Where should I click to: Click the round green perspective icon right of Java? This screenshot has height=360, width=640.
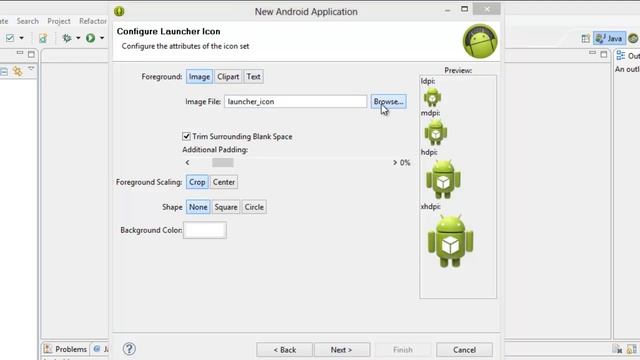tap(633, 38)
